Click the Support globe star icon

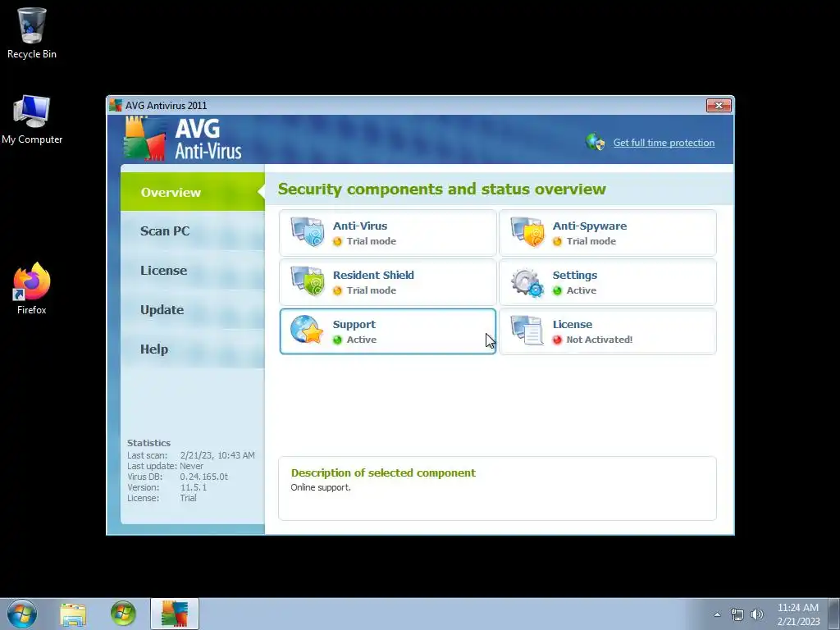[308, 330]
